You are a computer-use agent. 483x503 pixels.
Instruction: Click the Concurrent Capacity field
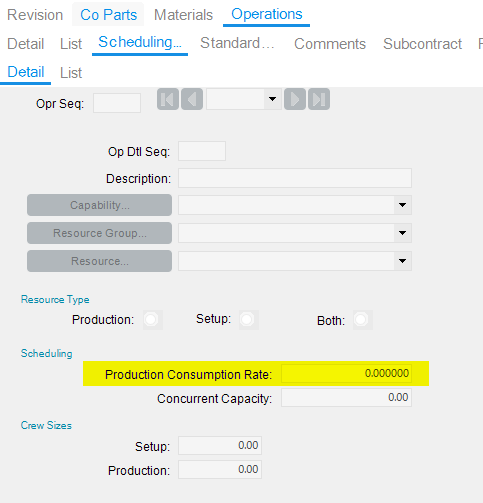click(x=346, y=397)
